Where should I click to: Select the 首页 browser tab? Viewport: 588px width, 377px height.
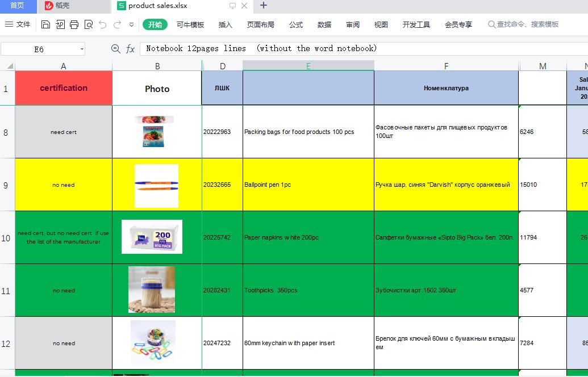(x=19, y=6)
